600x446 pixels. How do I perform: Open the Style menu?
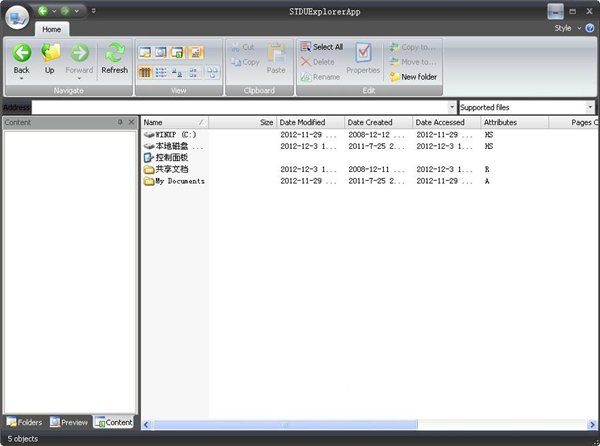point(567,28)
